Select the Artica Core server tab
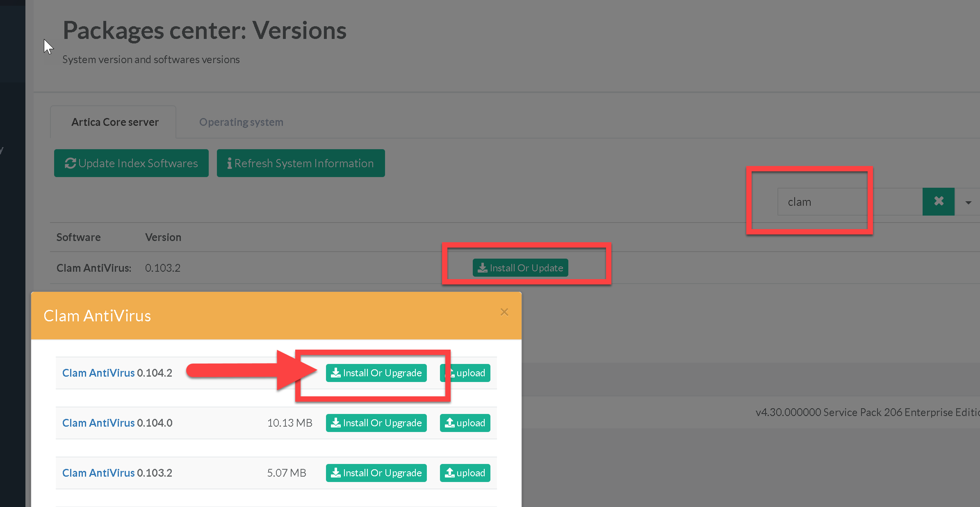This screenshot has height=507, width=980. point(115,122)
